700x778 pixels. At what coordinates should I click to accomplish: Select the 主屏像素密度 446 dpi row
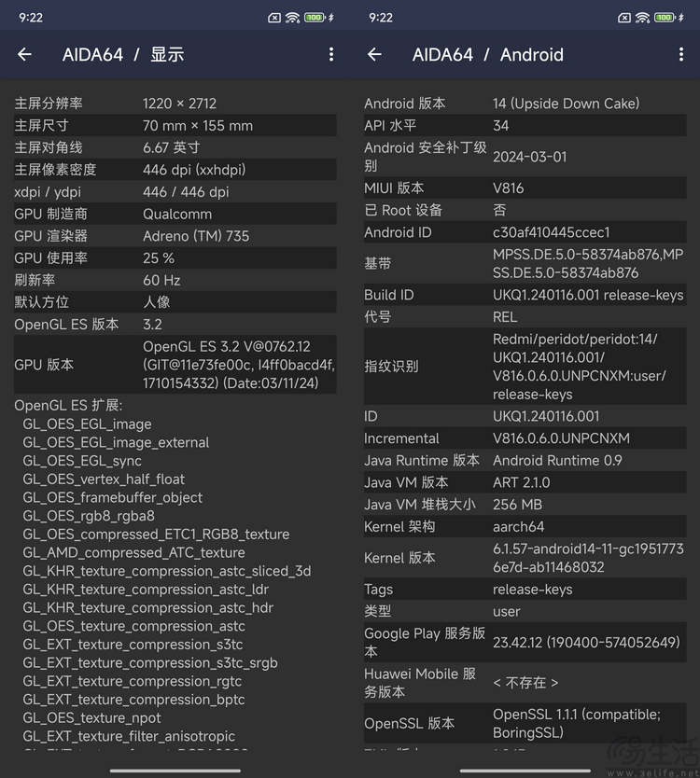coord(175,170)
